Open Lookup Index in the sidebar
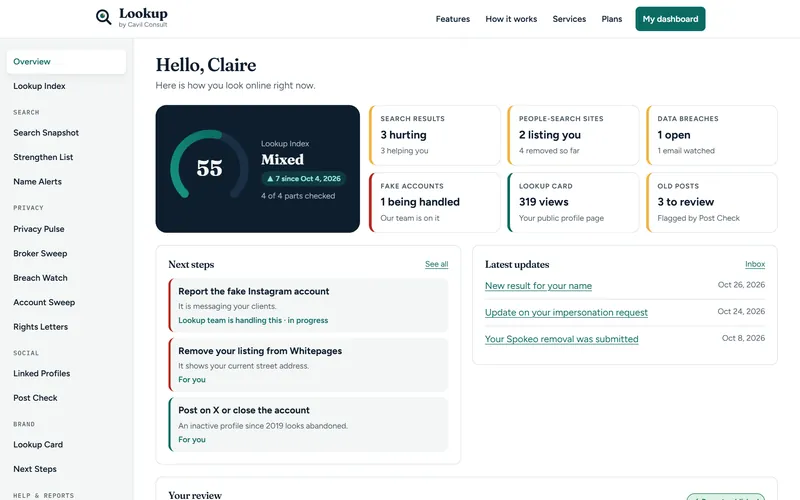 coord(66,86)
